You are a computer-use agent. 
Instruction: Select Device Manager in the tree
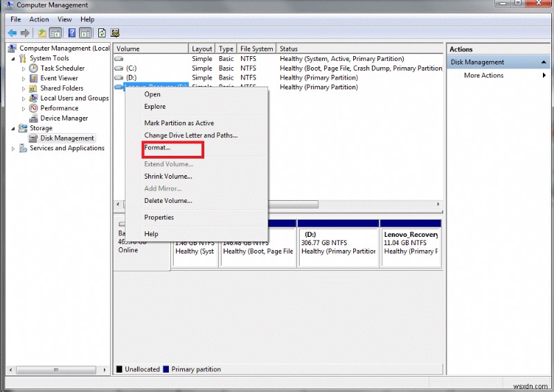(x=64, y=118)
